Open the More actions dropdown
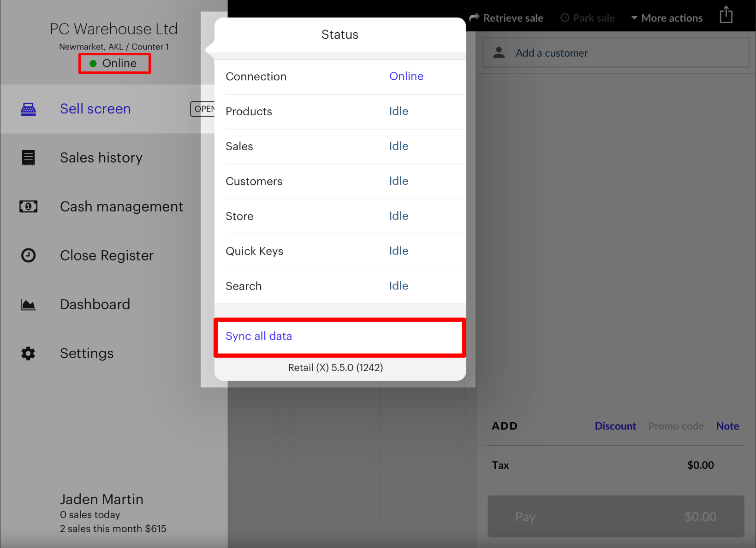This screenshot has height=548, width=756. [667, 18]
